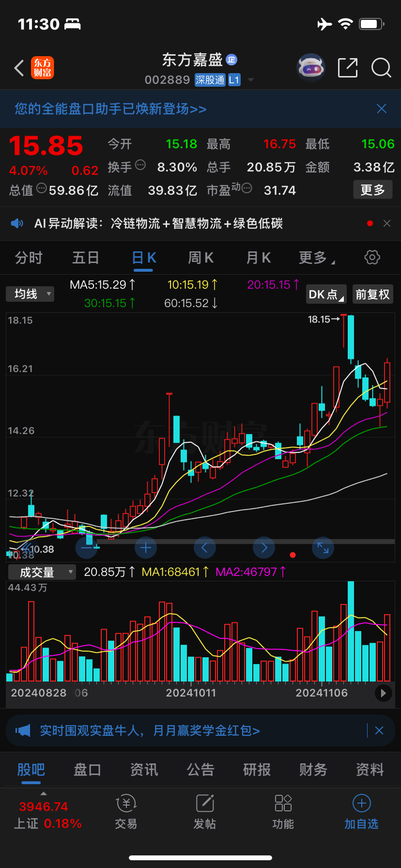The height and width of the screenshot is (868, 401).
Task: Move chart left with arrow button
Action: click(x=205, y=548)
